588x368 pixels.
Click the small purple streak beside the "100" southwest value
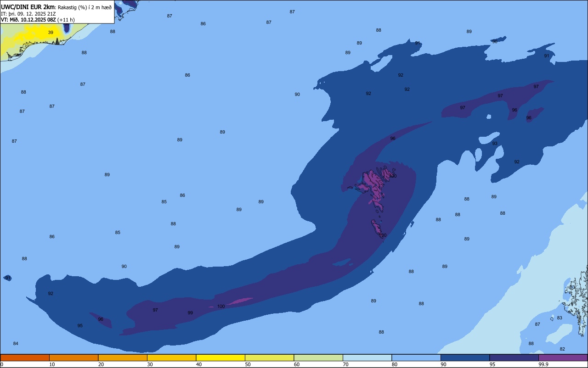pyautogui.click(x=240, y=301)
